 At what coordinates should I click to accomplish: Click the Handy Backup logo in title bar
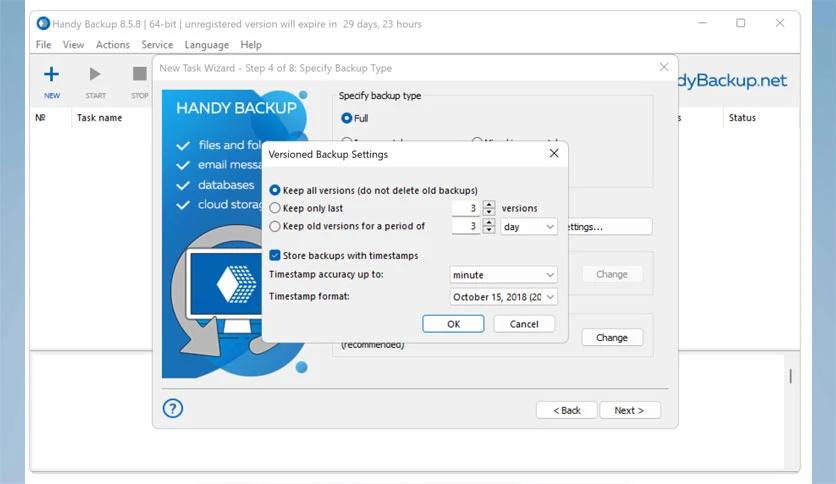click(x=43, y=23)
